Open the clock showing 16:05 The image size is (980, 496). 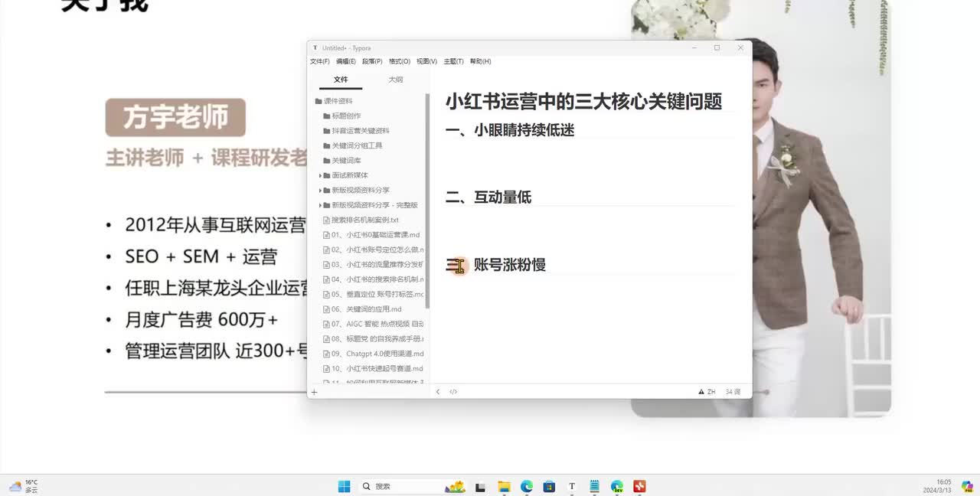click(x=937, y=486)
